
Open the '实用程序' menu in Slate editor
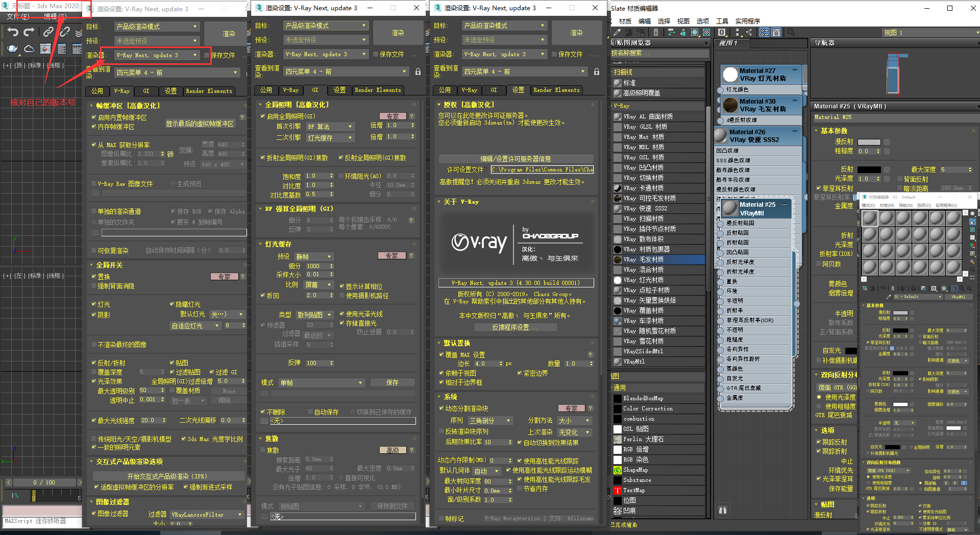click(x=748, y=21)
